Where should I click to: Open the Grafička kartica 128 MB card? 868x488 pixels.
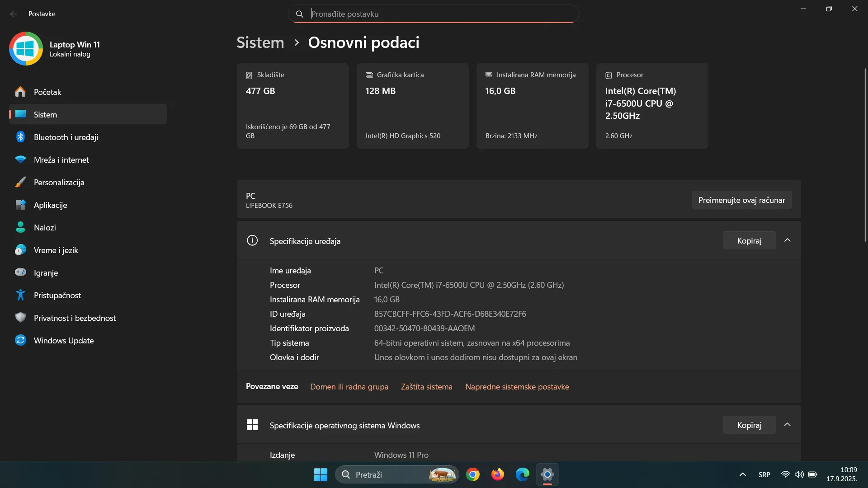pos(412,106)
